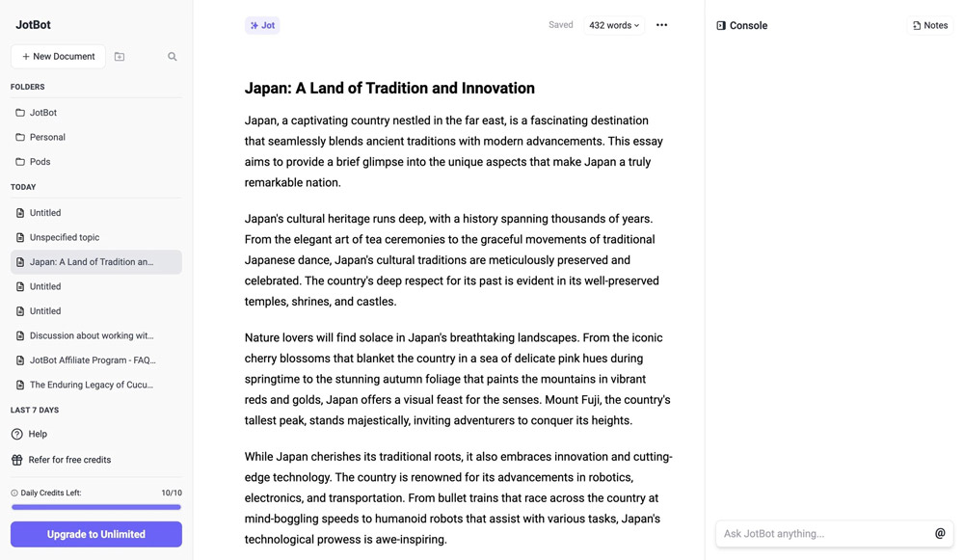Viewport: 964px width, 560px height.
Task: Click the Help question mark icon
Action: click(x=16, y=435)
